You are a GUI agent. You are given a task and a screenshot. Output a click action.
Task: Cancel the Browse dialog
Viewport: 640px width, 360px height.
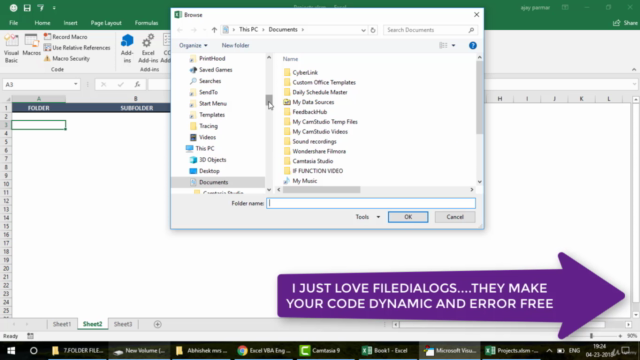455,217
